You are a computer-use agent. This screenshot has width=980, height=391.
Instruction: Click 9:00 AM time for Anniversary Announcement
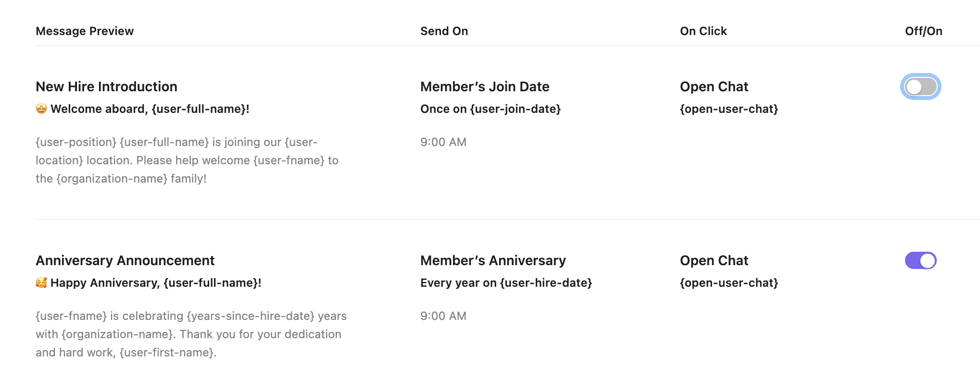click(443, 316)
